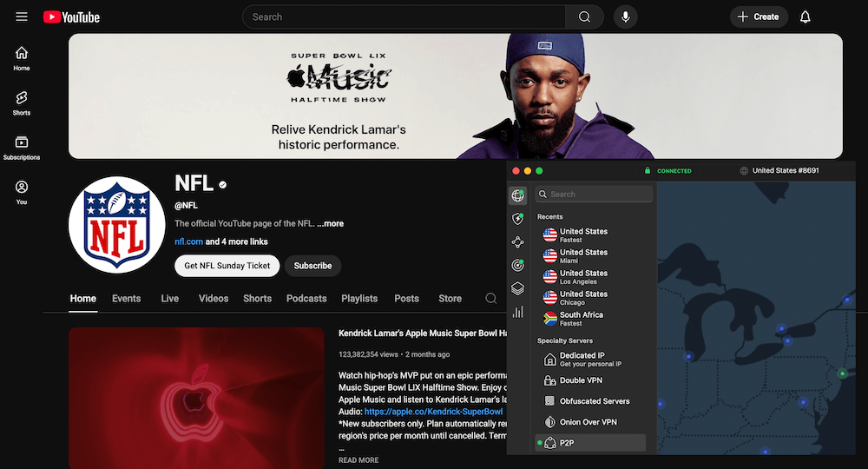The image size is (868, 469).
Task: Click the United States #8691 server label
Action: 786,170
